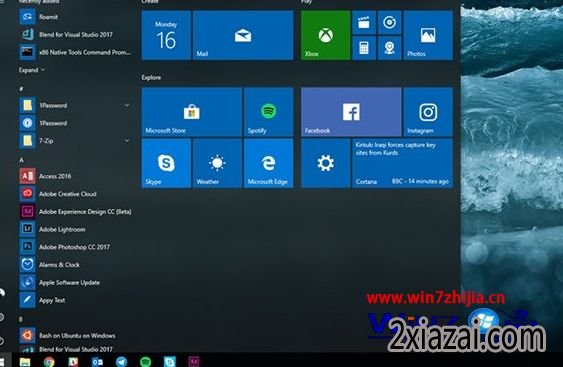Open the Calendar tile showing Monday 16
563x367 pixels.
(166, 35)
